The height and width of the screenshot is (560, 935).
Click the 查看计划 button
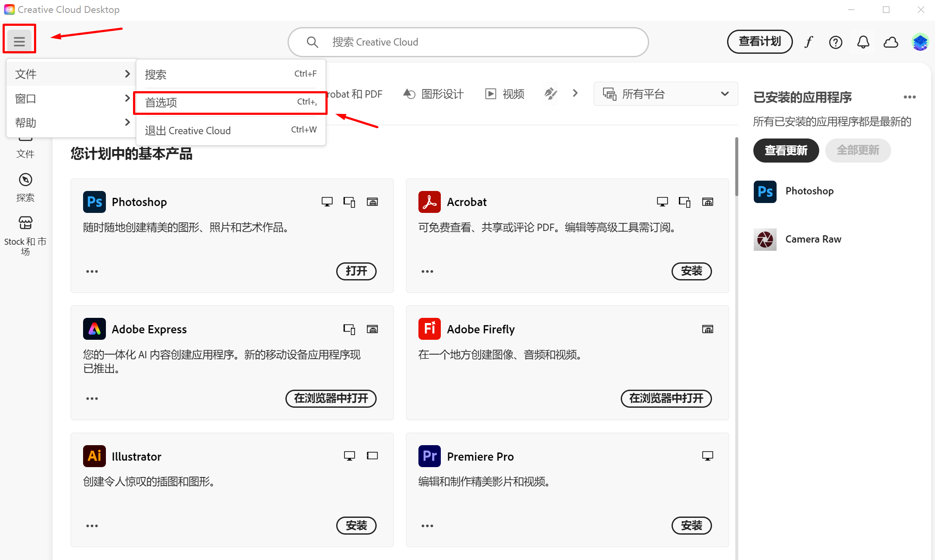coord(760,42)
